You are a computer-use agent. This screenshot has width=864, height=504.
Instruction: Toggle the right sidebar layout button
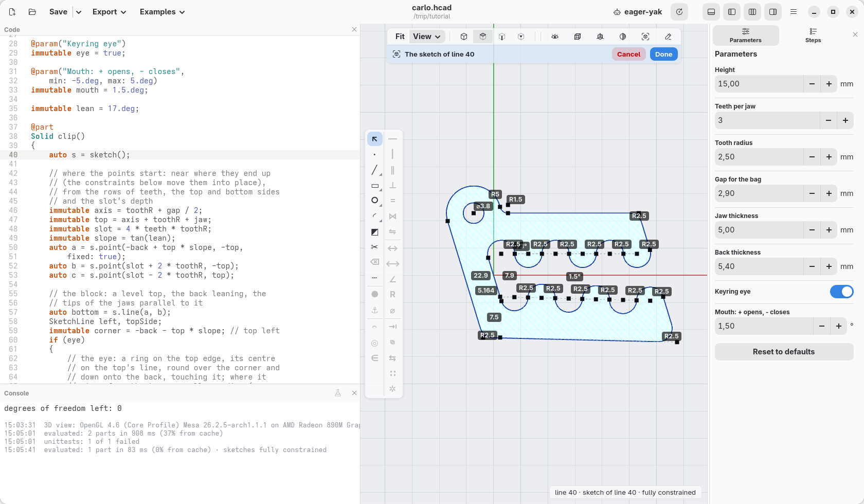coord(773,12)
